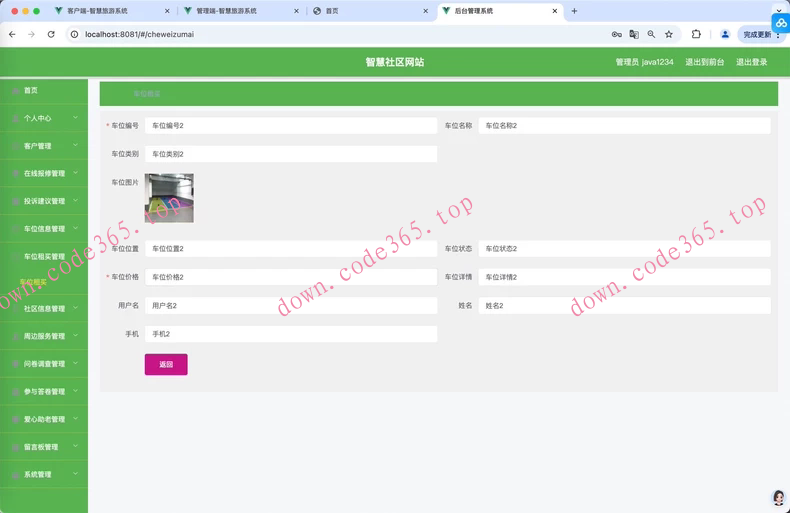This screenshot has width=790, height=513.
Task: Open the browser profile avatar icon
Action: click(x=725, y=34)
